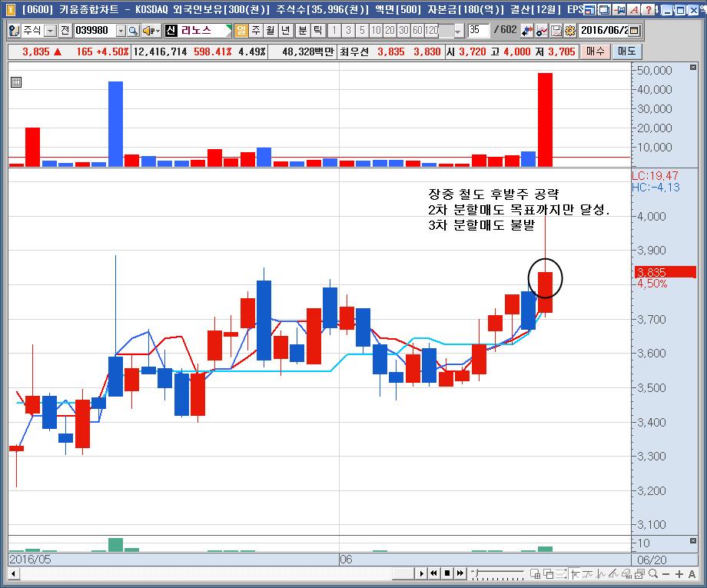
Task: Close the bottom indicator pane X
Action: (x=693, y=540)
